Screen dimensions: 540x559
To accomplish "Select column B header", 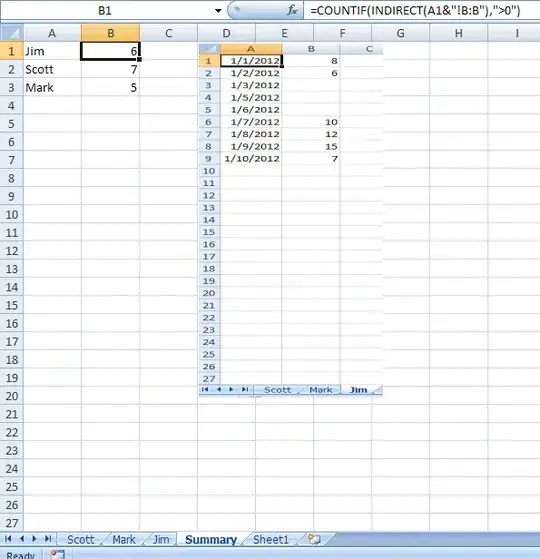I will click(x=110, y=33).
